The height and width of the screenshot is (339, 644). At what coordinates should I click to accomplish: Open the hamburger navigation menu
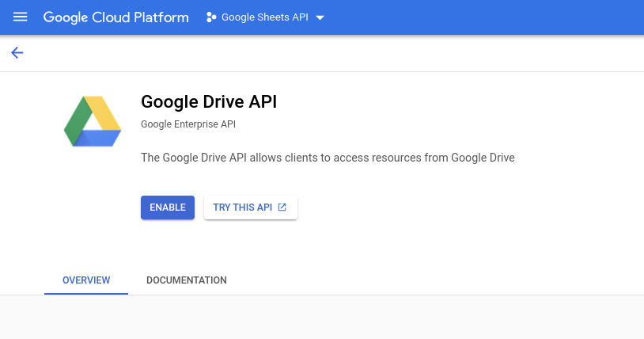20,17
